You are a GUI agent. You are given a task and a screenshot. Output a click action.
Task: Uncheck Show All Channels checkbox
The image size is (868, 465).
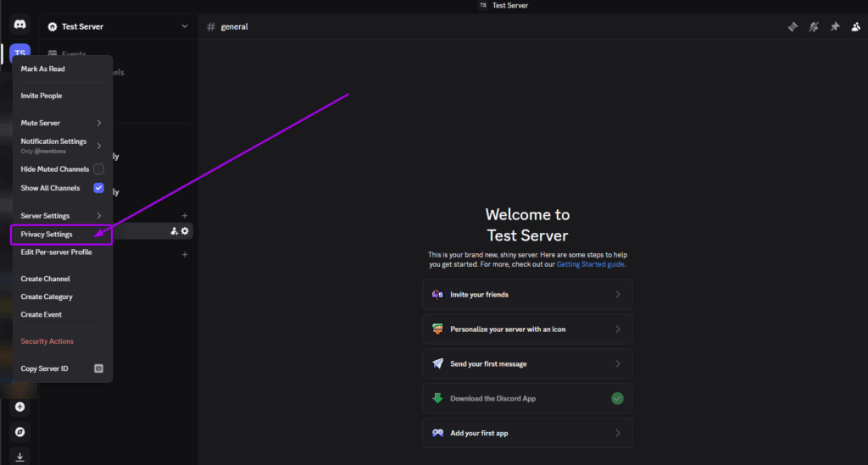point(98,188)
